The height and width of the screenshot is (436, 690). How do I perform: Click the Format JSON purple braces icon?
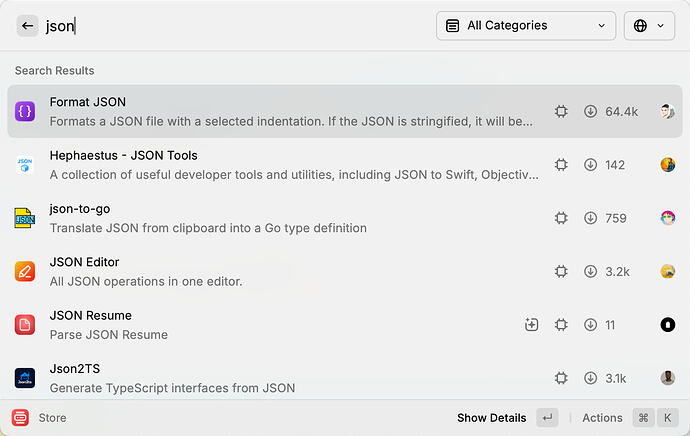tap(25, 111)
